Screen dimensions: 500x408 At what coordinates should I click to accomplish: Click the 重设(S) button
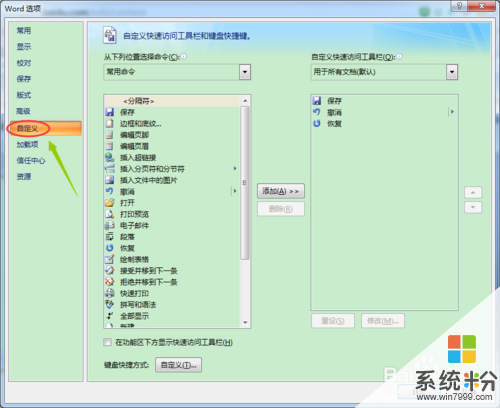pyautogui.click(x=333, y=321)
